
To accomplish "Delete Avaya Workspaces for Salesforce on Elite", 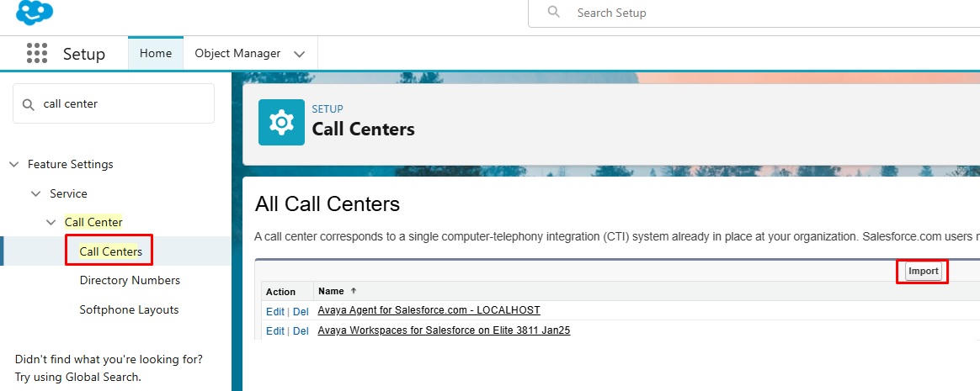I will (x=301, y=331).
